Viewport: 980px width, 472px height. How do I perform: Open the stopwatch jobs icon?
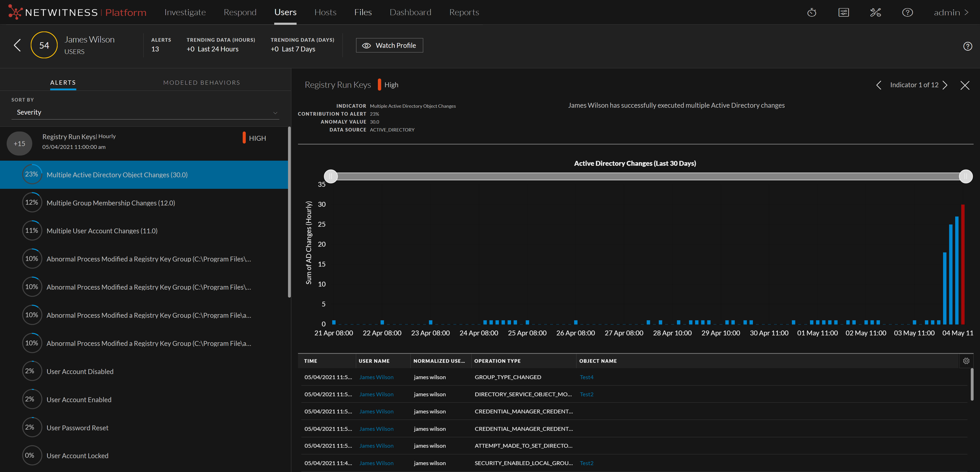812,13
